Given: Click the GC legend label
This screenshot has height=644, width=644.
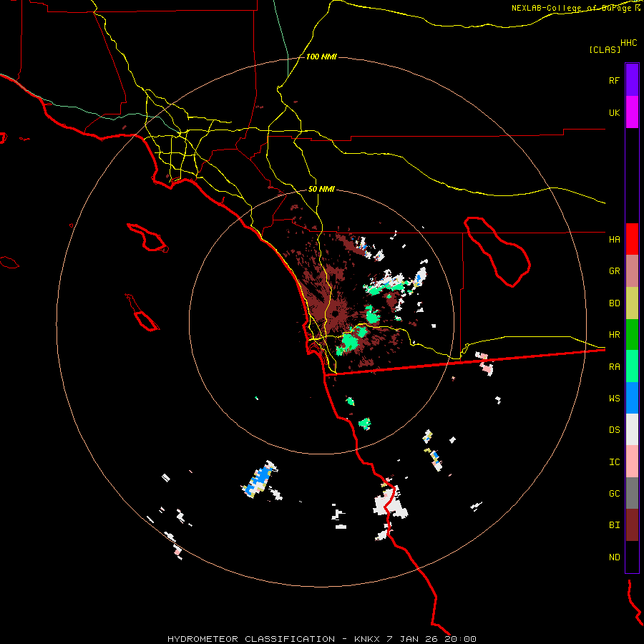Looking at the screenshot, I should coord(614,493).
